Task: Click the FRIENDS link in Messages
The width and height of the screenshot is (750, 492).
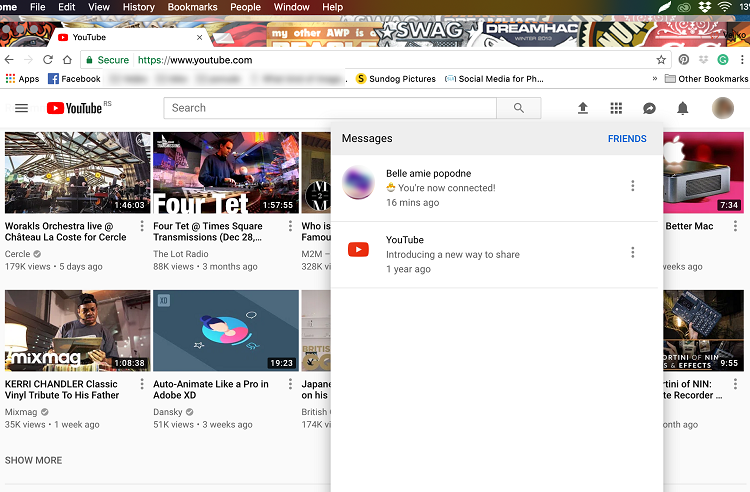Action: (x=627, y=139)
